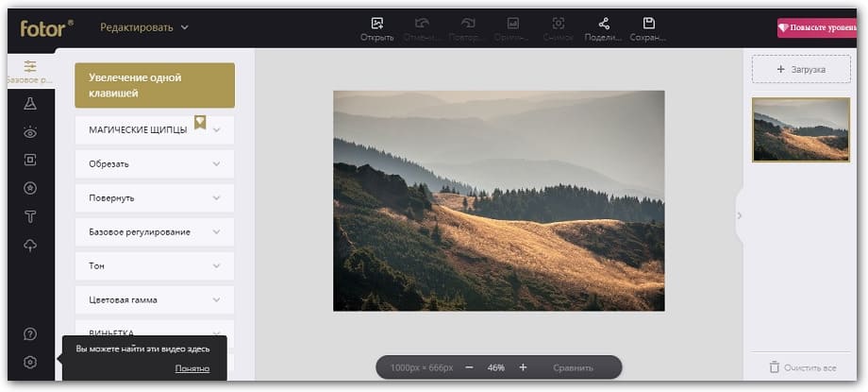Screen dimensions: 868x392
Task: Click the Открыть (Open) image icon
Action: pos(376,23)
